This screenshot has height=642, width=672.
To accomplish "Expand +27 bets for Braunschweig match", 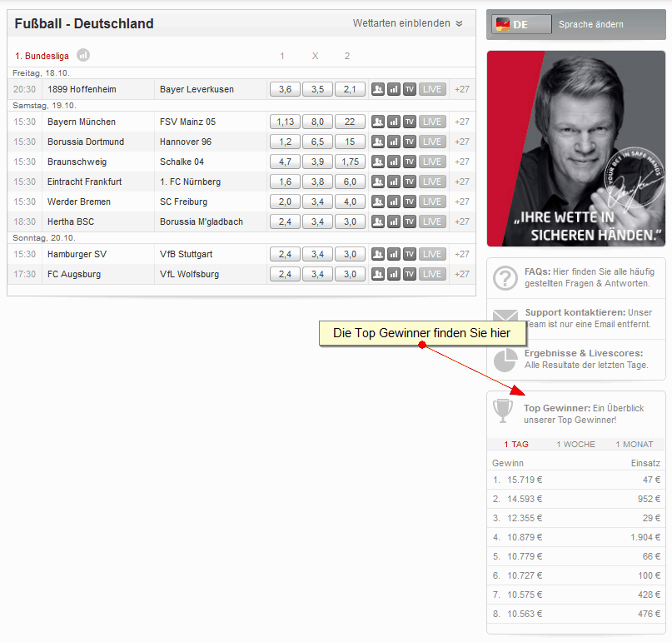I will point(462,162).
